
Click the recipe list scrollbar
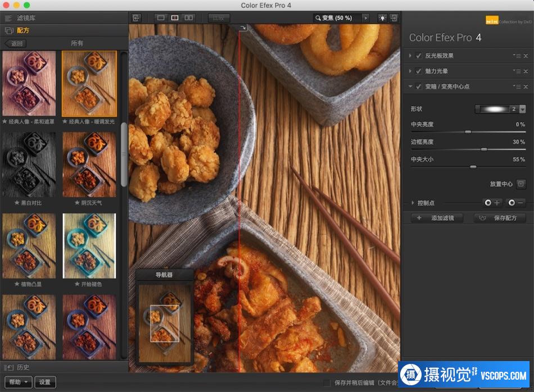(124, 154)
